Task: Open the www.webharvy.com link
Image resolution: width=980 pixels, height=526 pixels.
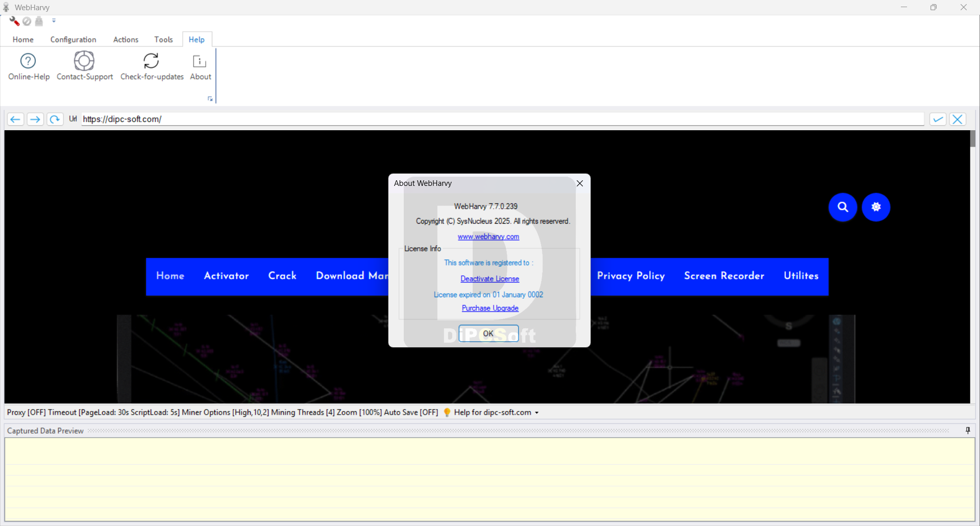Action: (488, 236)
